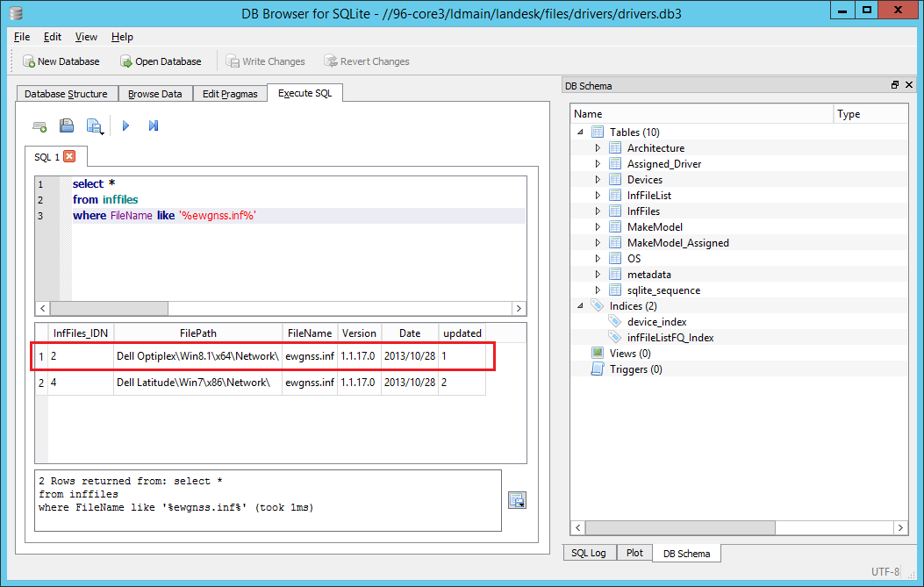Open an SQL file from disk
This screenshot has width=924, height=587.
[66, 125]
